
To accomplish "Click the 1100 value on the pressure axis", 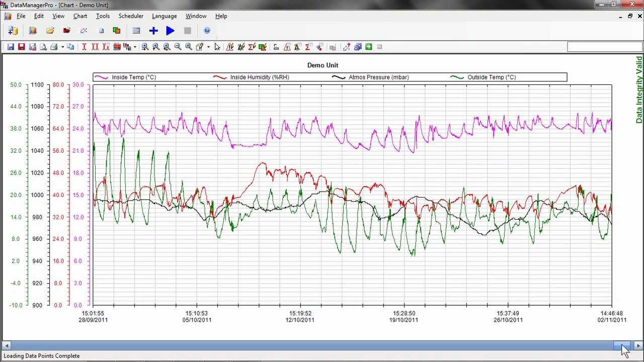I will pos(37,85).
